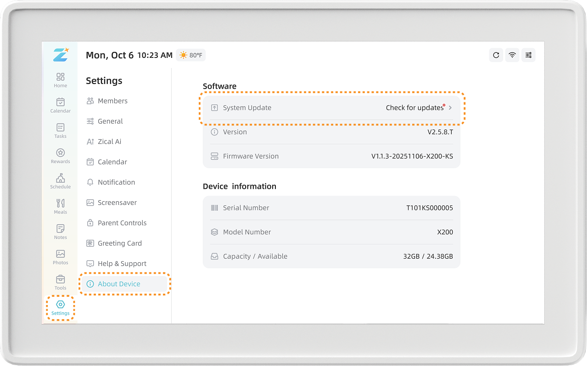Click the Firmware Version row label
Viewport: 588px width, 367px height.
(x=251, y=156)
